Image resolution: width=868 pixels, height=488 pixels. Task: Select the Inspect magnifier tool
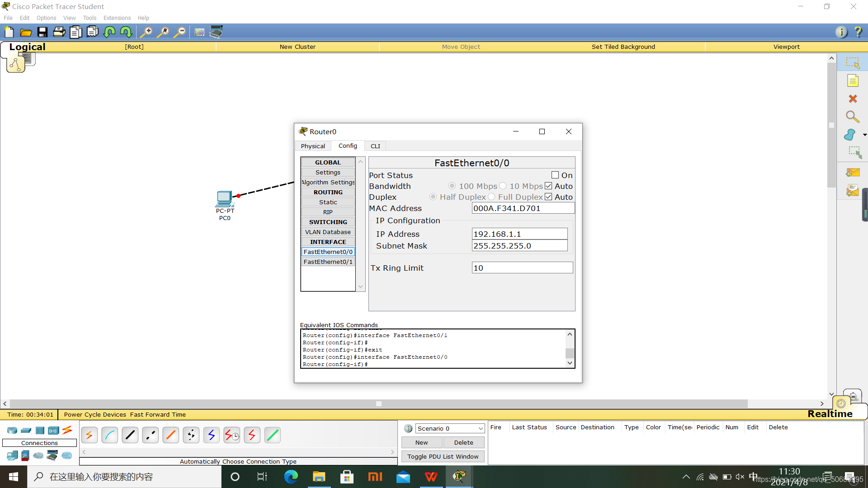click(853, 117)
